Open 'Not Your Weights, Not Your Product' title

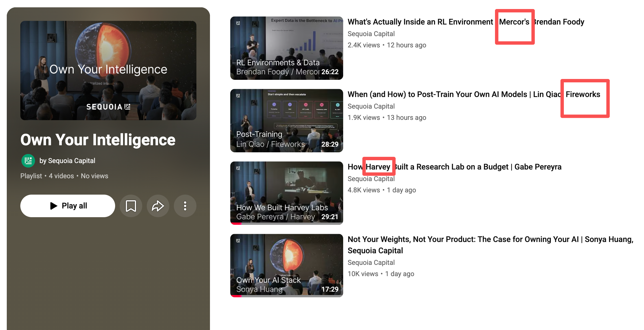coord(490,245)
